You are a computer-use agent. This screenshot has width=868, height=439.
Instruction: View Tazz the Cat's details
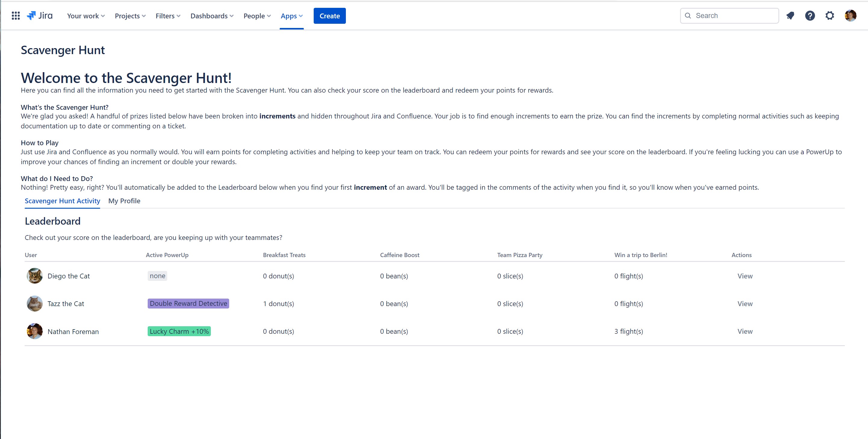pyautogui.click(x=745, y=304)
